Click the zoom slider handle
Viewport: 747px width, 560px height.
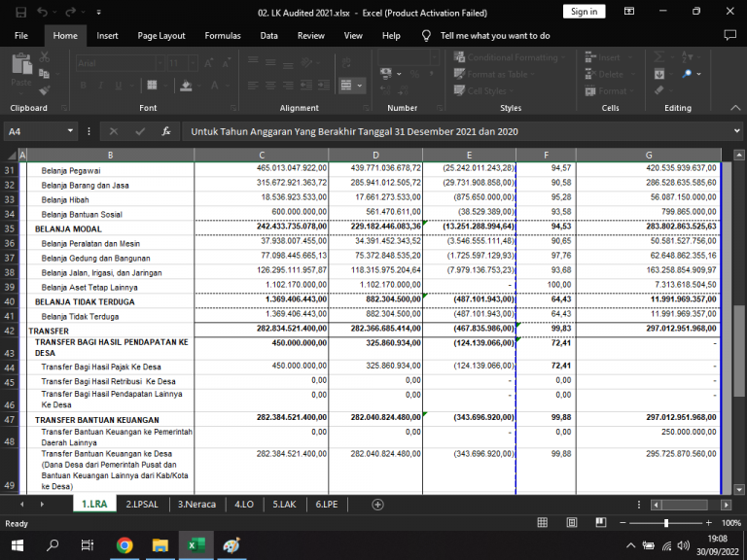[666, 523]
